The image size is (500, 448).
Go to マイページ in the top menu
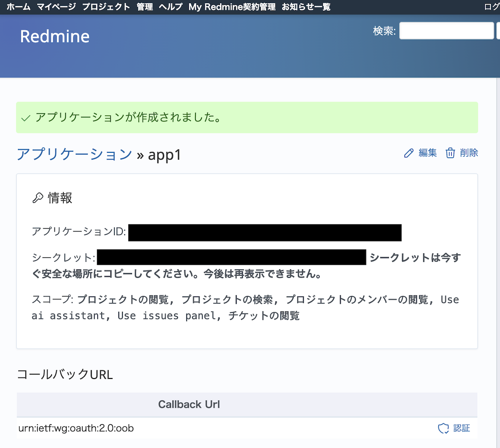pos(56,7)
